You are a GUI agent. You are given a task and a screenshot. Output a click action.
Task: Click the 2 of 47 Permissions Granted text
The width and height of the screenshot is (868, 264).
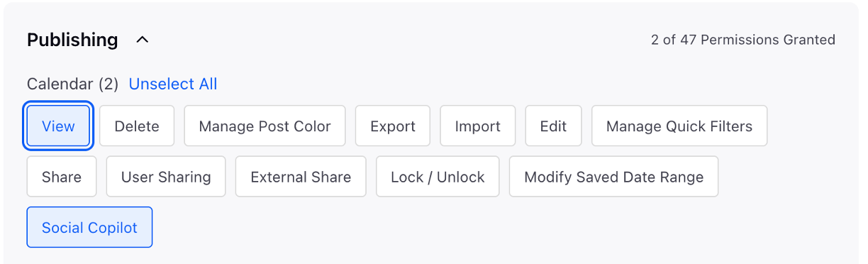pos(743,40)
